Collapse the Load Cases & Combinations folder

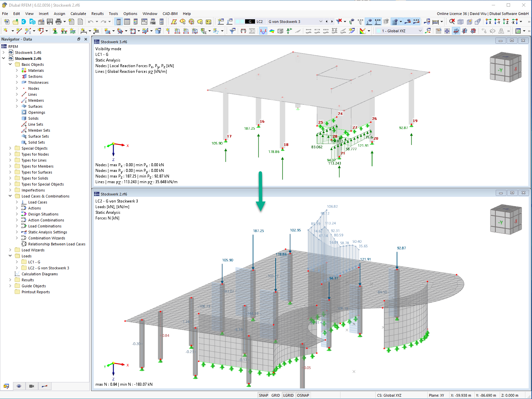10,196
